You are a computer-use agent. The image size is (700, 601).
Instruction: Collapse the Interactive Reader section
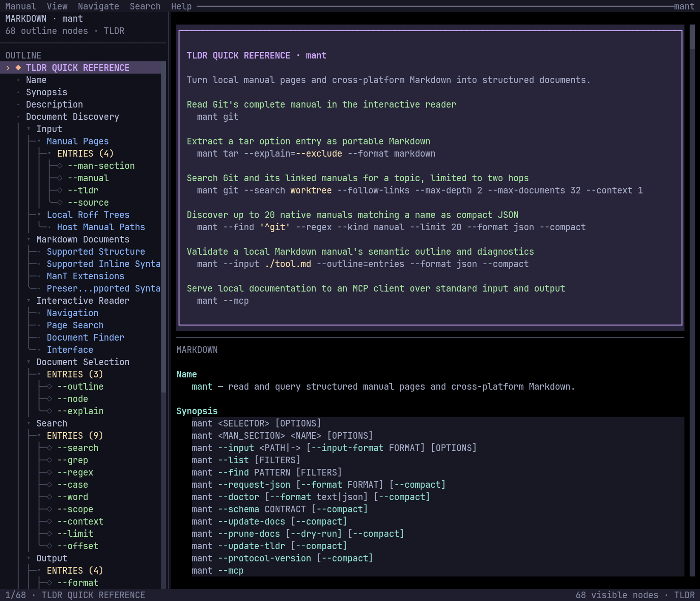coord(29,300)
